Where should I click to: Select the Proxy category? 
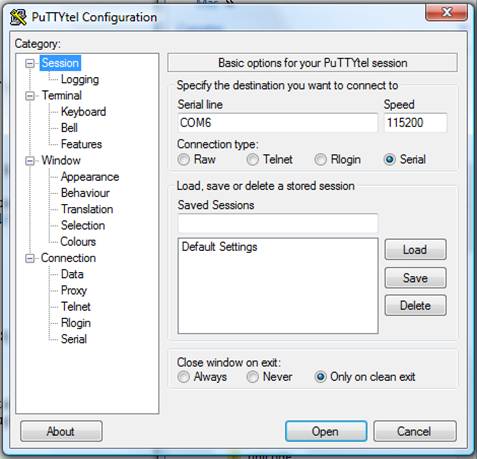coord(74,290)
